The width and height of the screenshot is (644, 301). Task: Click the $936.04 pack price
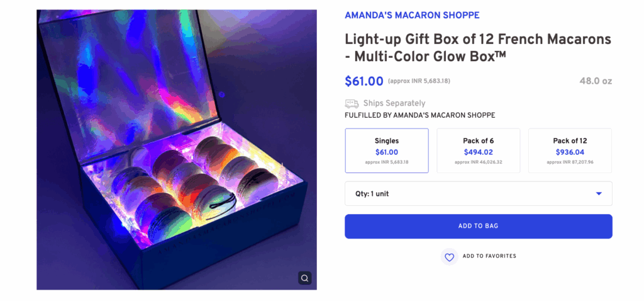(570, 152)
